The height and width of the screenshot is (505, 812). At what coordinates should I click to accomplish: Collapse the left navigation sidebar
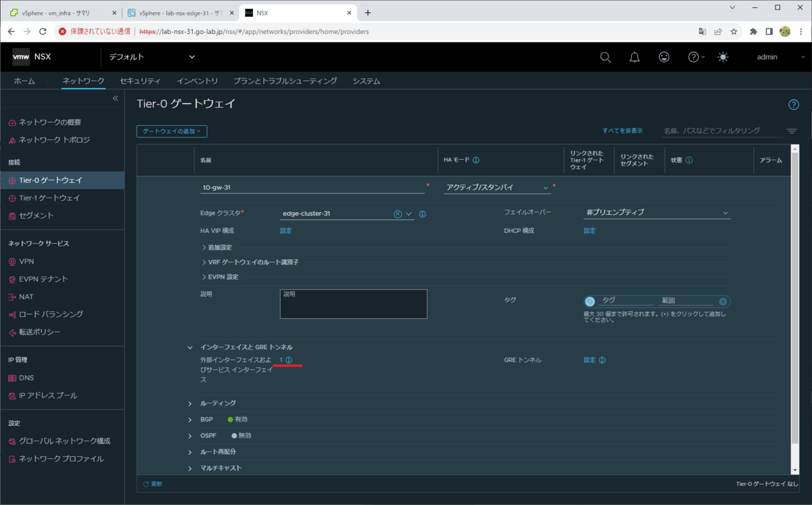pos(115,98)
